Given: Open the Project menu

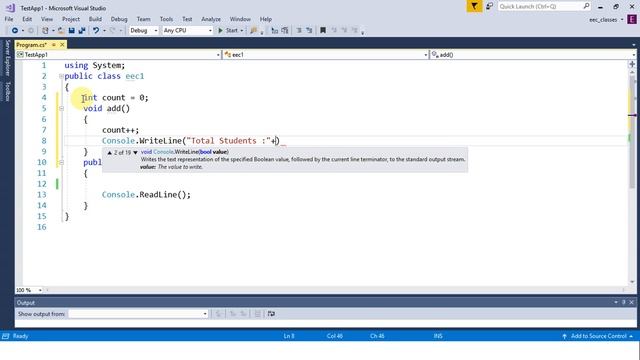Looking at the screenshot, I should click(x=71, y=19).
